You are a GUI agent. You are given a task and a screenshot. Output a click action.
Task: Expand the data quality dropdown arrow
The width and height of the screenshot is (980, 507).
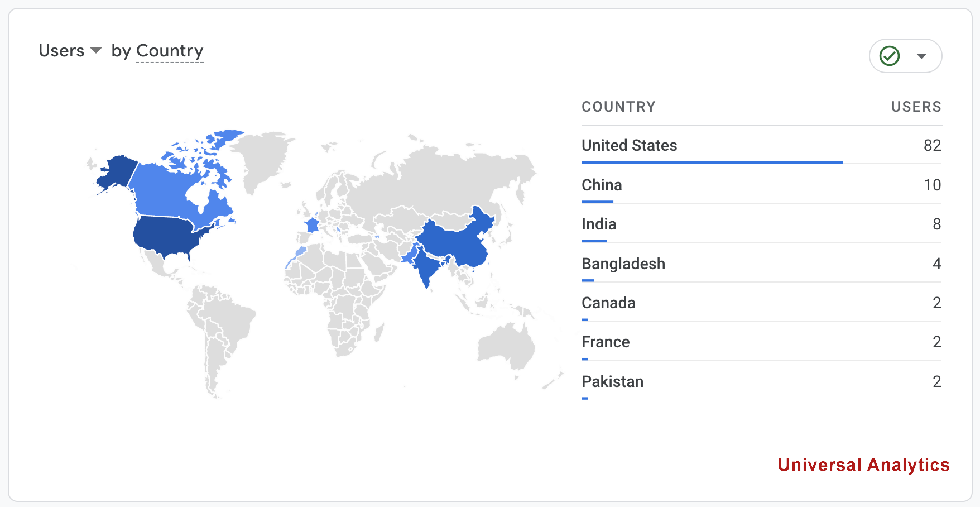921,56
